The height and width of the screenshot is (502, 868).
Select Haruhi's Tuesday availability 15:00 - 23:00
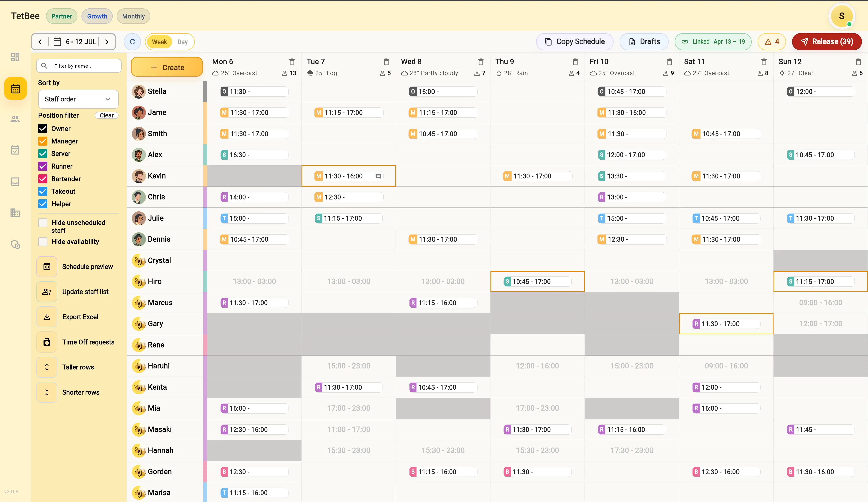coord(349,366)
